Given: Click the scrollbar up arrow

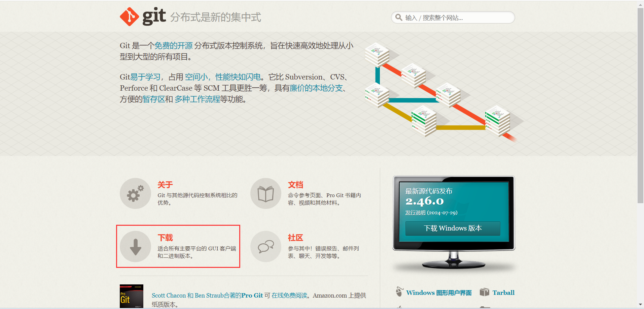Looking at the screenshot, I should (x=640, y=4).
